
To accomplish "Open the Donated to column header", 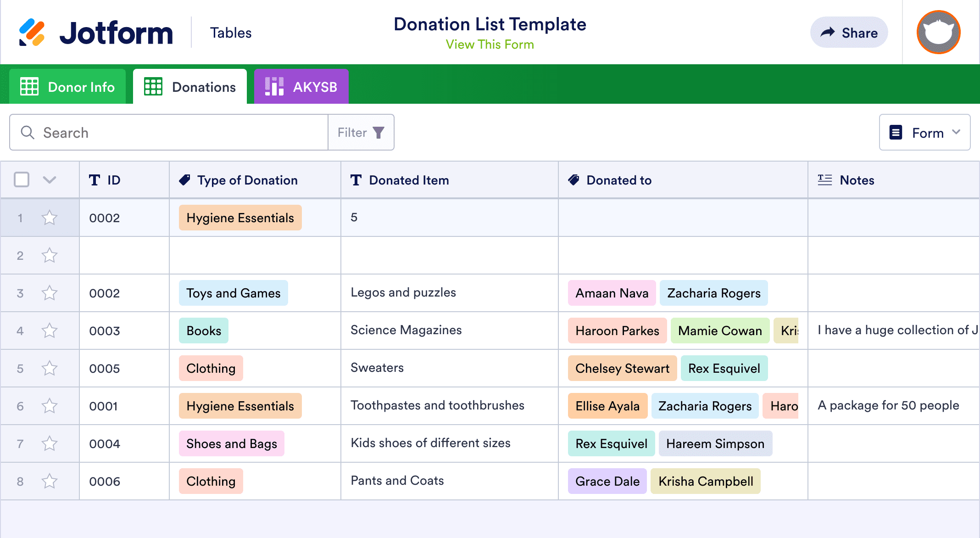I will pos(683,180).
